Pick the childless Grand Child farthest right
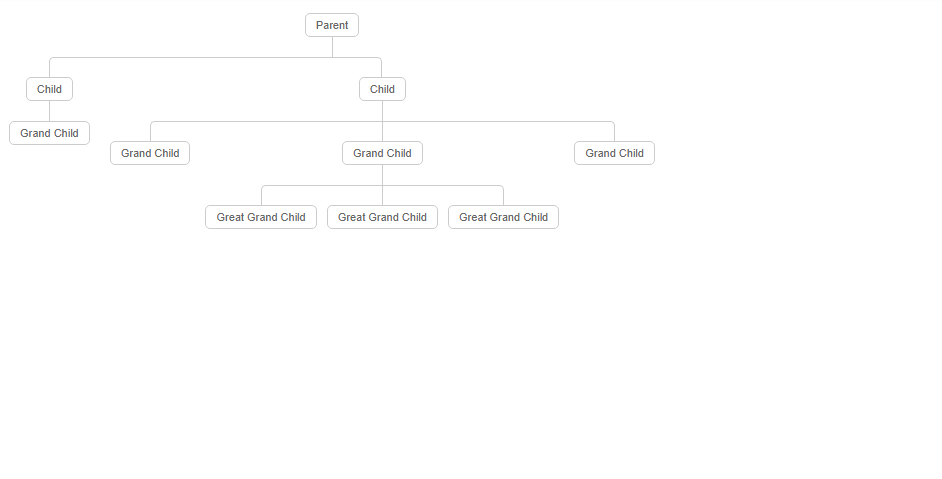 coord(614,153)
